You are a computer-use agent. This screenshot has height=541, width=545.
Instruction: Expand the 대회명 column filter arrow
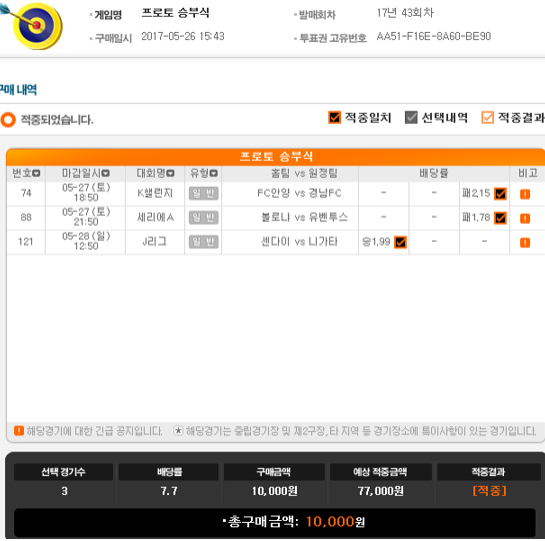[x=170, y=173]
